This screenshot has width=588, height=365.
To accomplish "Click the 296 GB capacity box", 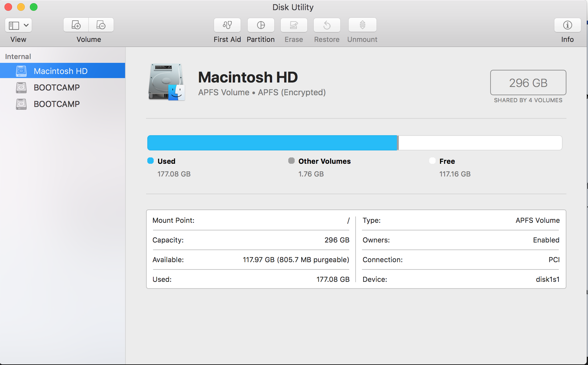I will coord(528,83).
